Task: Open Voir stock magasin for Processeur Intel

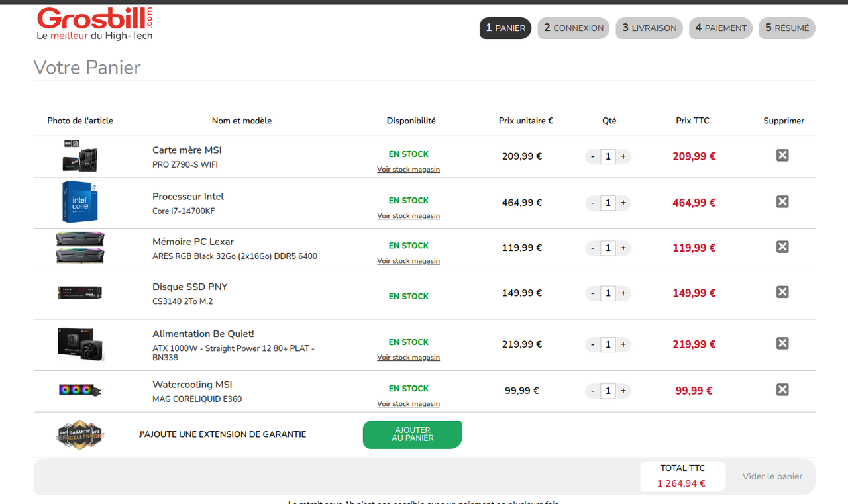Action: 409,215
